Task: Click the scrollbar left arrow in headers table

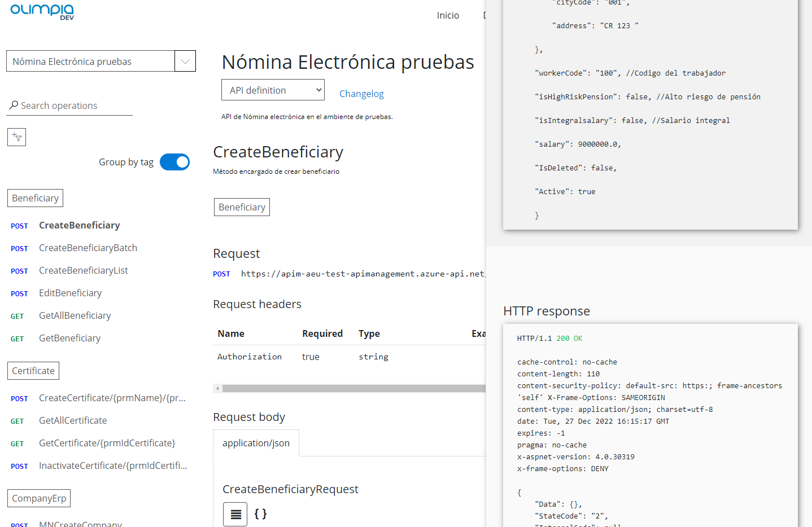Action: [x=217, y=388]
